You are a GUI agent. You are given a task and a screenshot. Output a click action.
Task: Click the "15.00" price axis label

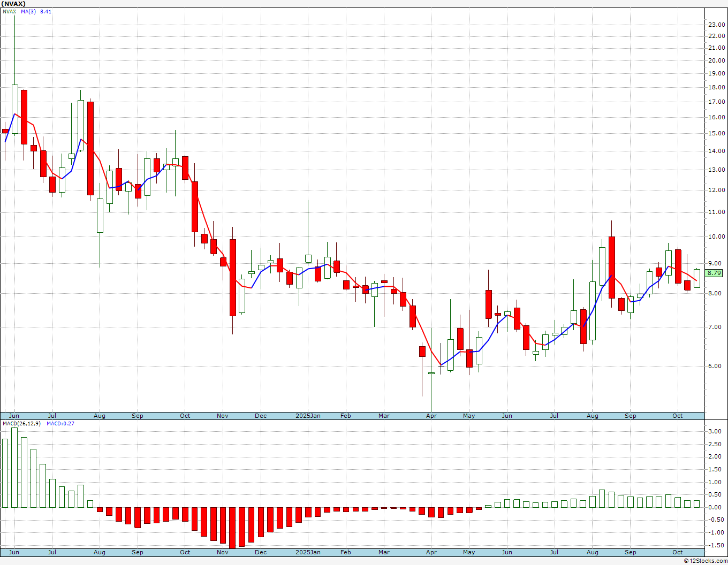tap(716, 133)
